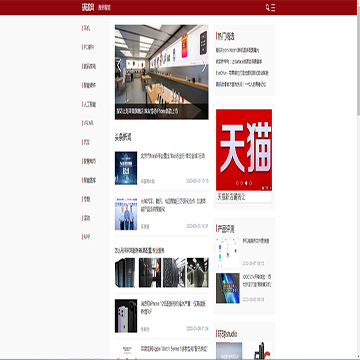
Task: Open the thumbnail showing three men standing
Action: click(126, 213)
